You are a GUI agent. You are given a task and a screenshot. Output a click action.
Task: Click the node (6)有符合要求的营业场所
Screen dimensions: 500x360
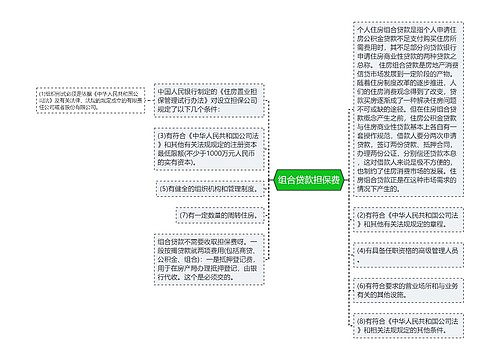tap(408, 290)
